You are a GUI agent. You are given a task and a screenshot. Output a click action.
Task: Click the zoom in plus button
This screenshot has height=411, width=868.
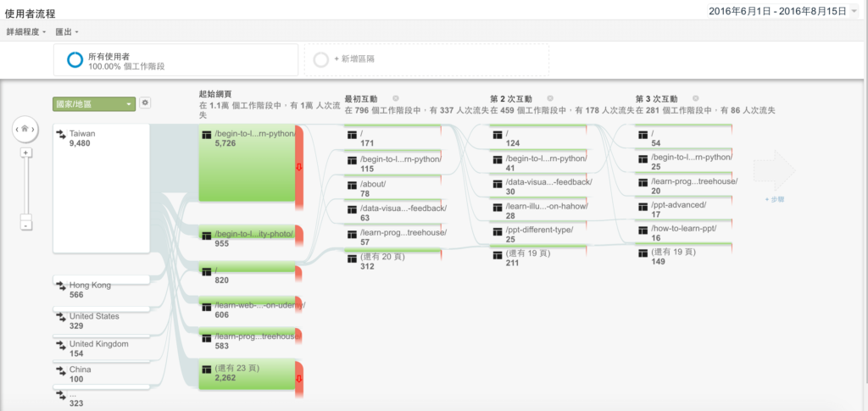point(26,153)
